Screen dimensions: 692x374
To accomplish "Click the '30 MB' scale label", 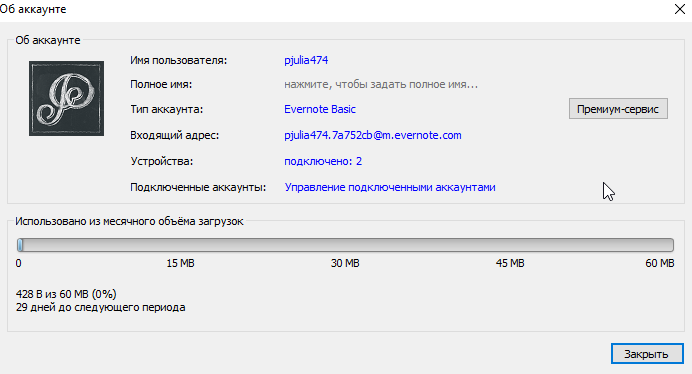I will 345,263.
